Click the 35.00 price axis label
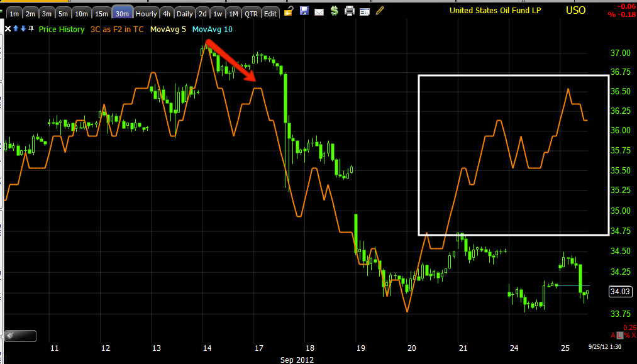Image resolution: width=637 pixels, height=364 pixels. point(621,211)
